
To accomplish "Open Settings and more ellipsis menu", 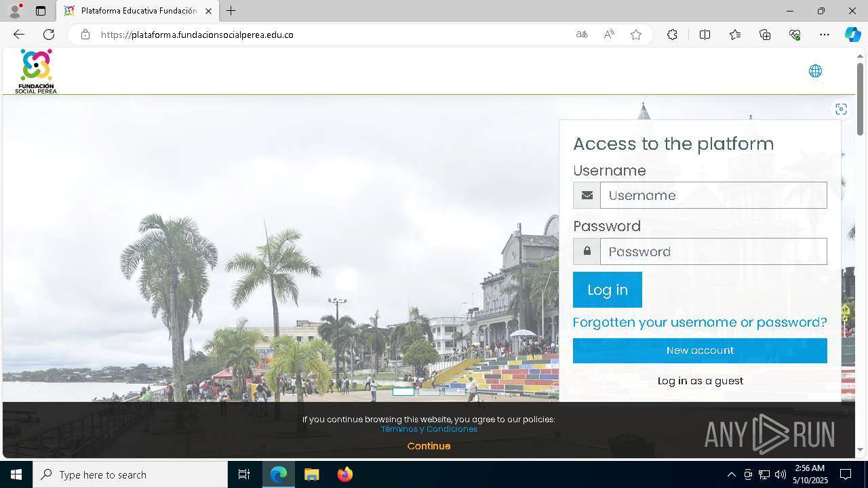I will [825, 35].
